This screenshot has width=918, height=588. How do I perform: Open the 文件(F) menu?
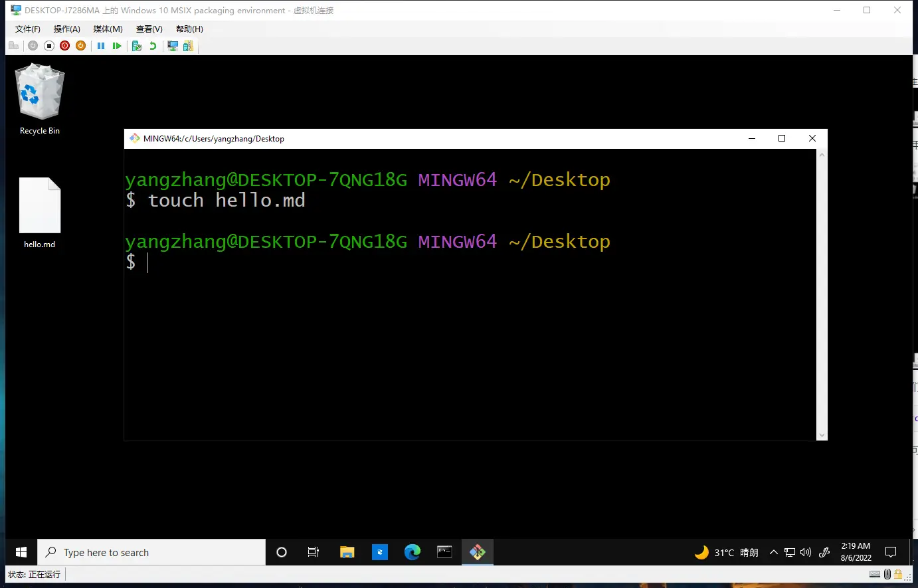point(28,29)
